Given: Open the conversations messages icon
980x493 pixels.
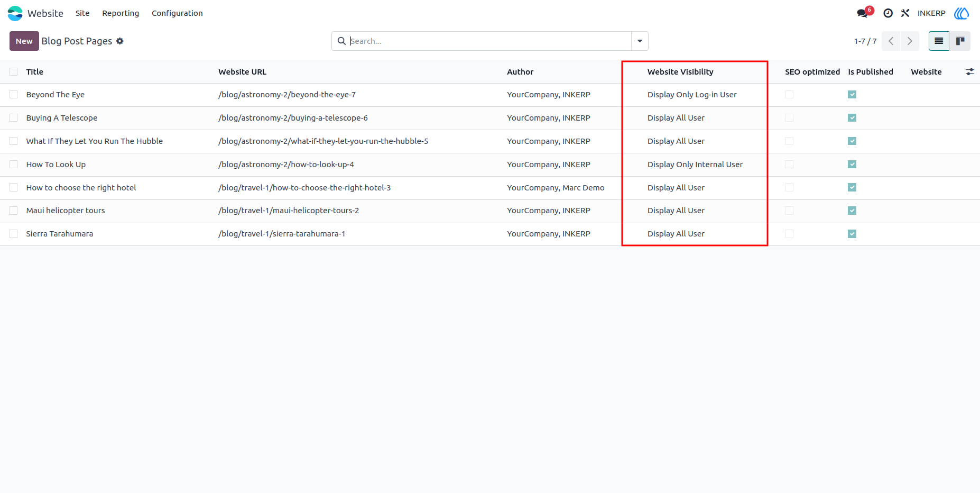Looking at the screenshot, I should (863, 13).
